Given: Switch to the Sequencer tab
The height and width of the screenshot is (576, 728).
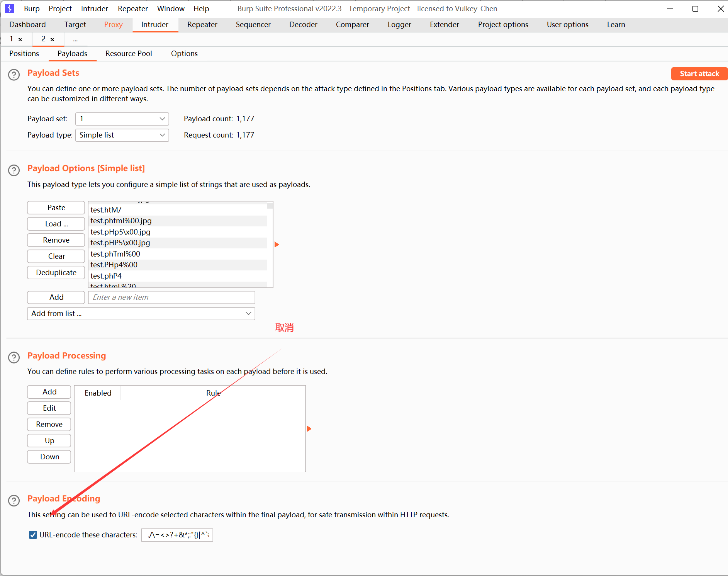Looking at the screenshot, I should [253, 24].
